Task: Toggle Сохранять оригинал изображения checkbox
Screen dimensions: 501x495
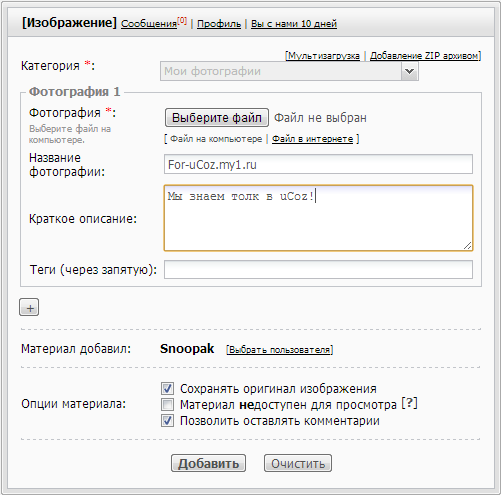Action: (167, 389)
